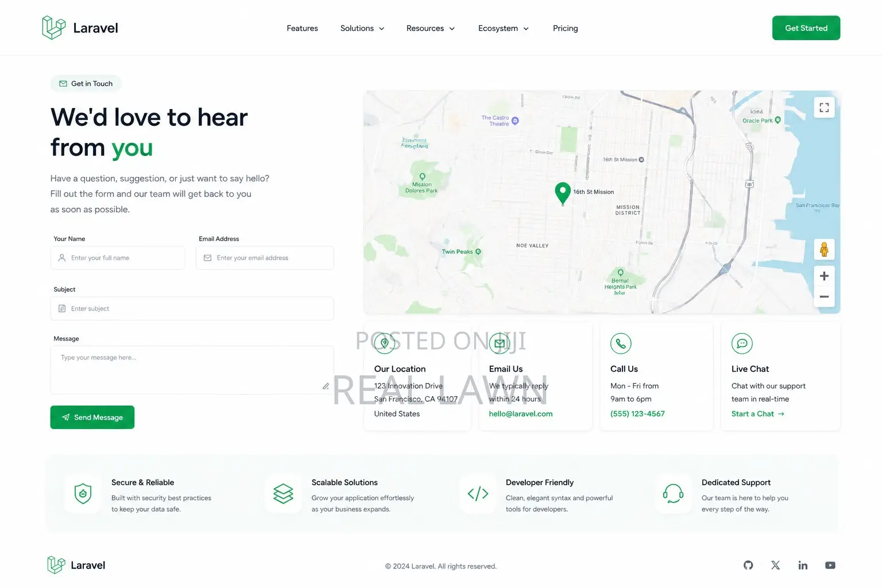Click into the Message text area
The width and height of the screenshot is (882, 588).
tap(192, 370)
